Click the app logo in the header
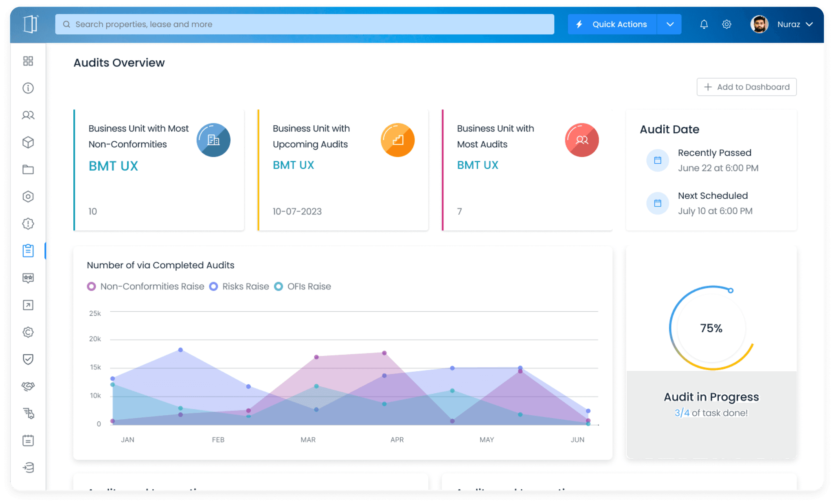Viewport: 834px width, 504px height. pyautogui.click(x=30, y=24)
